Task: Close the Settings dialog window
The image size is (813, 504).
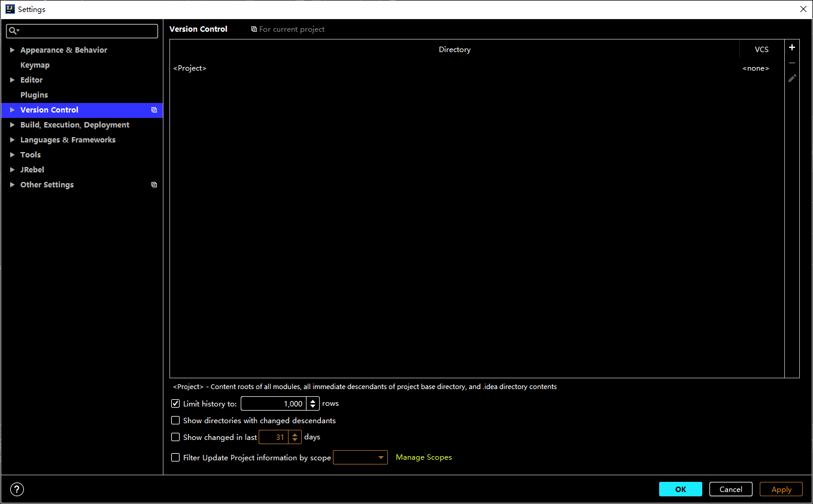Action: coord(803,9)
